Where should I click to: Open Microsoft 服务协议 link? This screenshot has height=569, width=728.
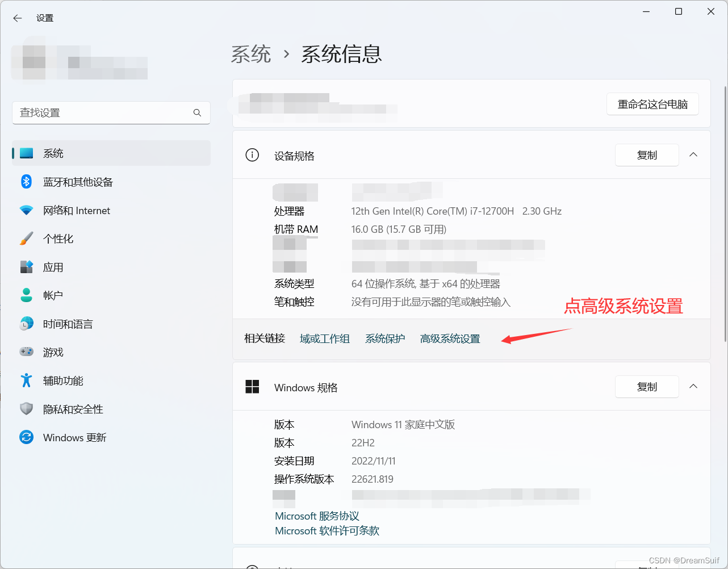[317, 516]
